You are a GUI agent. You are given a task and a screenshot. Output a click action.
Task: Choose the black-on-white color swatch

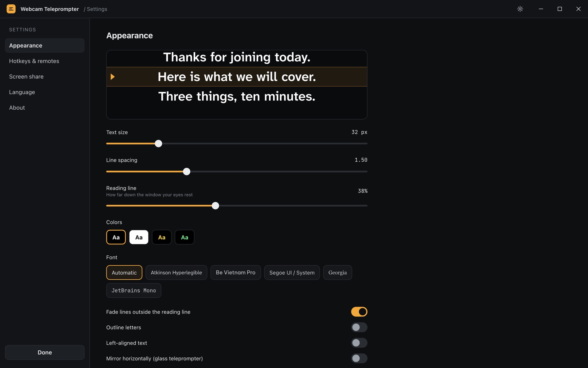pyautogui.click(x=139, y=237)
